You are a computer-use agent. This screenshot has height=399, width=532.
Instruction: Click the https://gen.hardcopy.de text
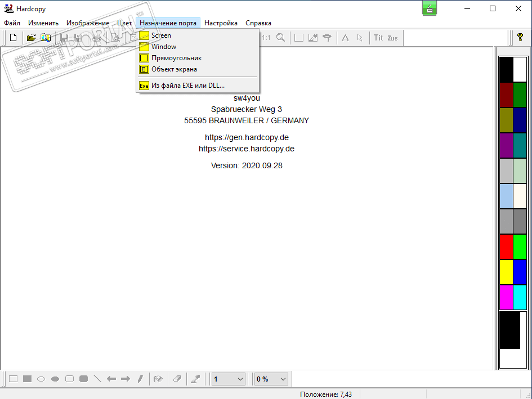pyautogui.click(x=247, y=137)
